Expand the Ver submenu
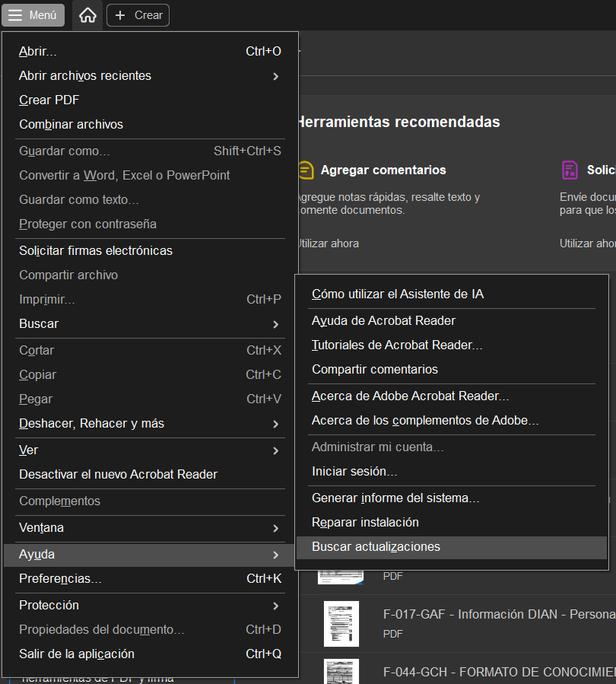This screenshot has width=616, height=684. (150, 450)
